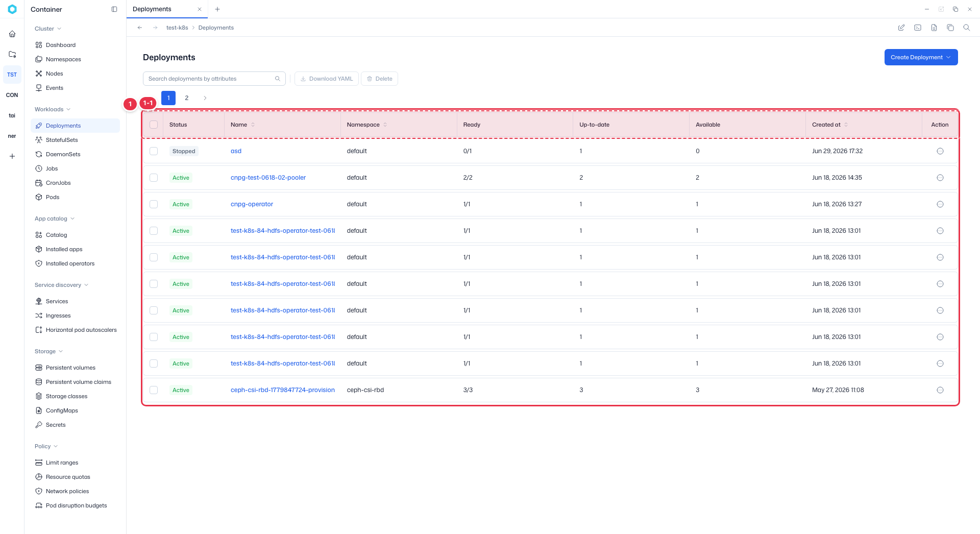Open action menu for cnpg-operator row

pos(940,204)
